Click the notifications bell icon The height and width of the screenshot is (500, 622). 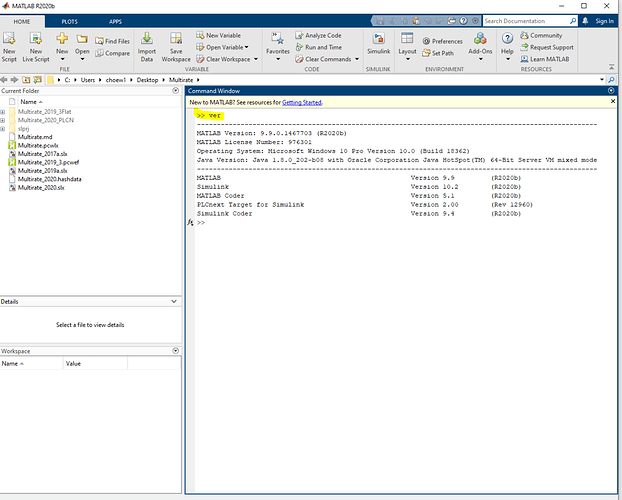(585, 21)
